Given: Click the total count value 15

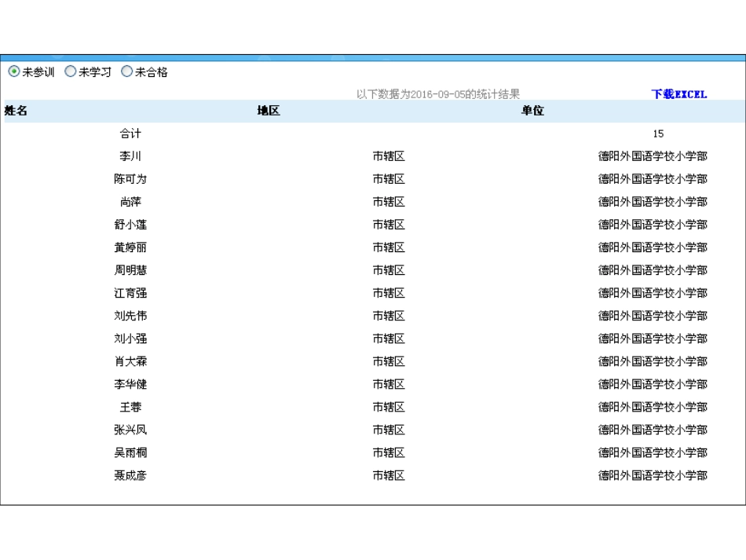Looking at the screenshot, I should click(x=659, y=134).
